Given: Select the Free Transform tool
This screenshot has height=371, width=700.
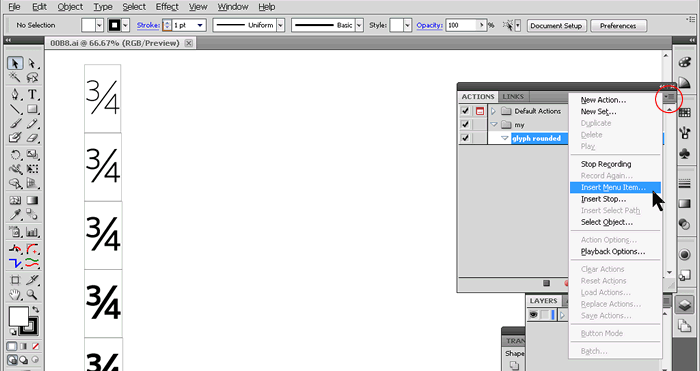Looking at the screenshot, I should tap(32, 169).
